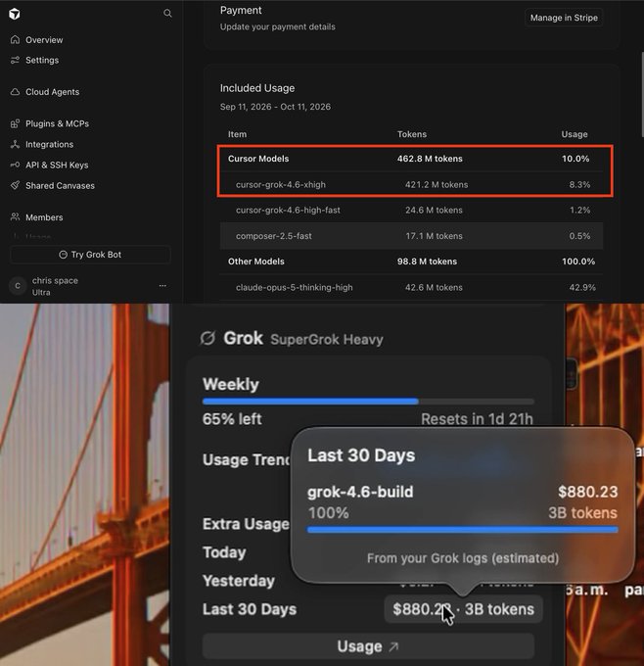Screen dimensions: 644x666
Task: Open the Integrations section
Action: click(x=49, y=144)
